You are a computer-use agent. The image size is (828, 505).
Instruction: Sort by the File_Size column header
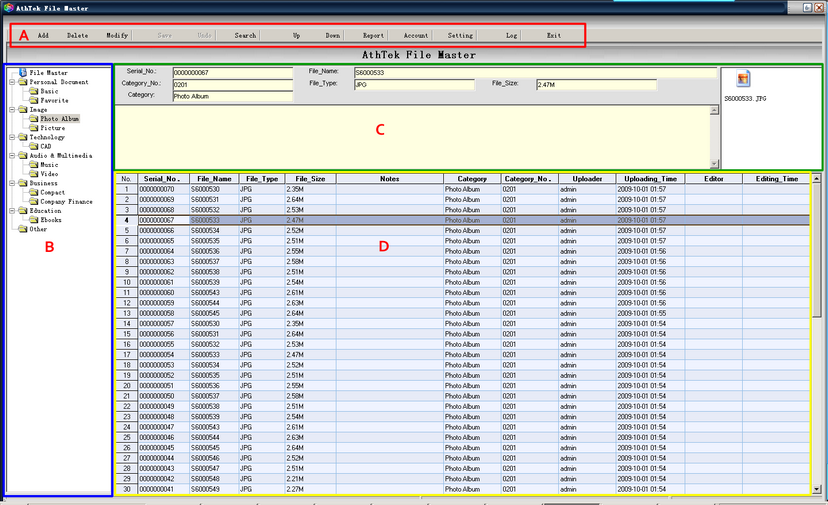309,179
